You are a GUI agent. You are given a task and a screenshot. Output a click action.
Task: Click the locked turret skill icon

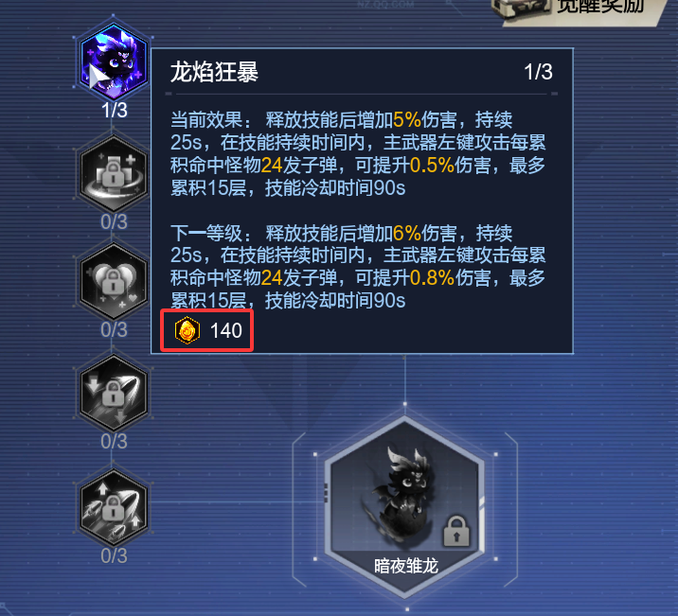click(114, 173)
